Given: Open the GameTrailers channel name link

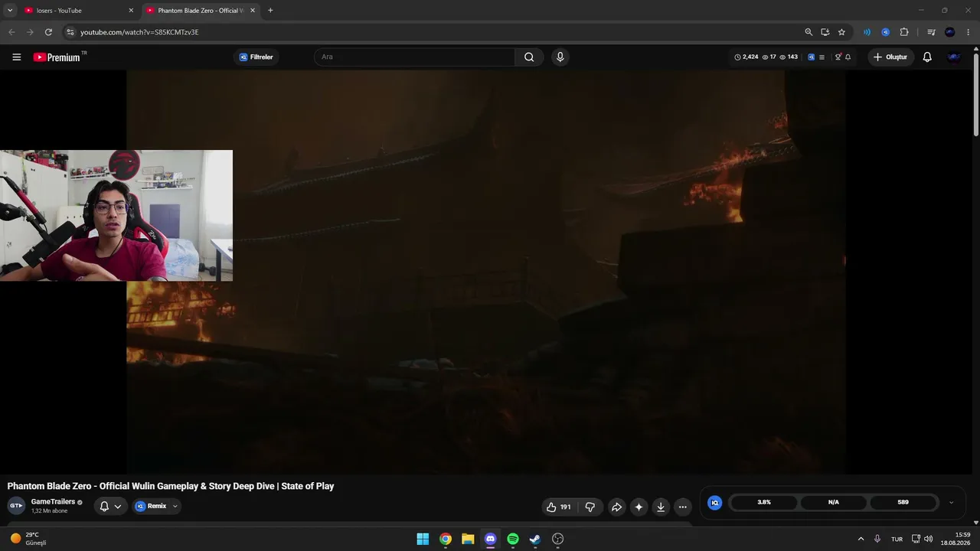Looking at the screenshot, I should pyautogui.click(x=53, y=502).
